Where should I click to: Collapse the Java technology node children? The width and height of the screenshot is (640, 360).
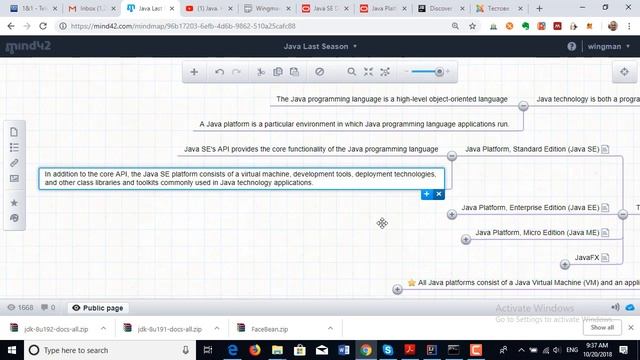tap(523, 106)
